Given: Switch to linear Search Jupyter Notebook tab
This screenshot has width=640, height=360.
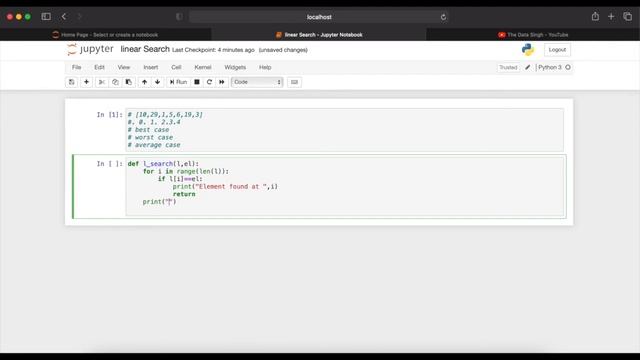Looking at the screenshot, I should 319,35.
